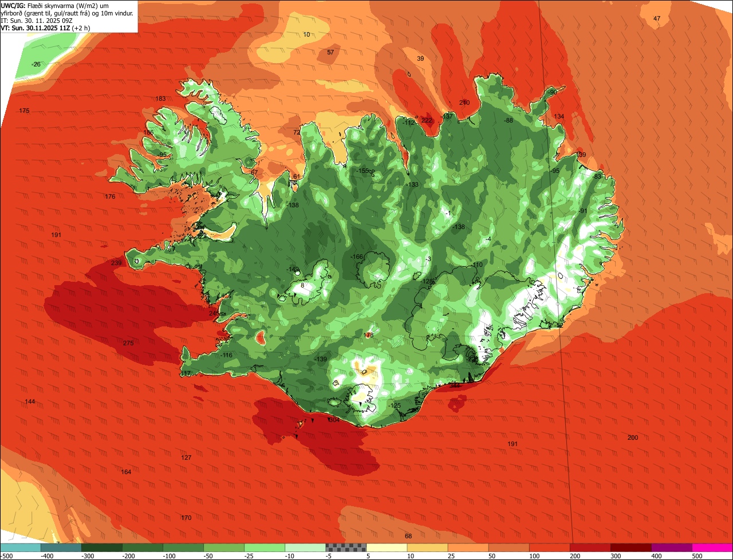The height and width of the screenshot is (560, 733).
Task: Select the '68' value on the map
Action: [408, 536]
